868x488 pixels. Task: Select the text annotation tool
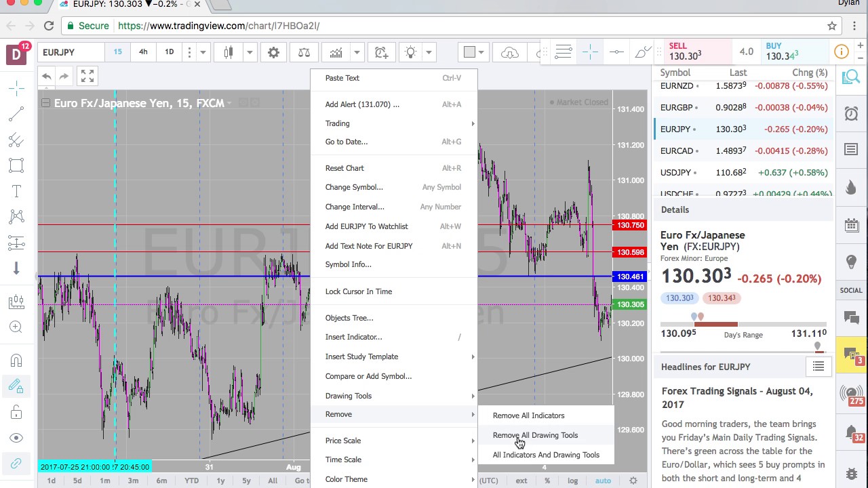coord(16,191)
